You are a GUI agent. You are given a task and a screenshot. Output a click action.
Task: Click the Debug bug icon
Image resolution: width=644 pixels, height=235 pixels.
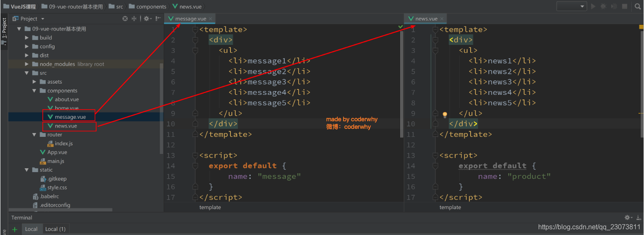(604, 6)
